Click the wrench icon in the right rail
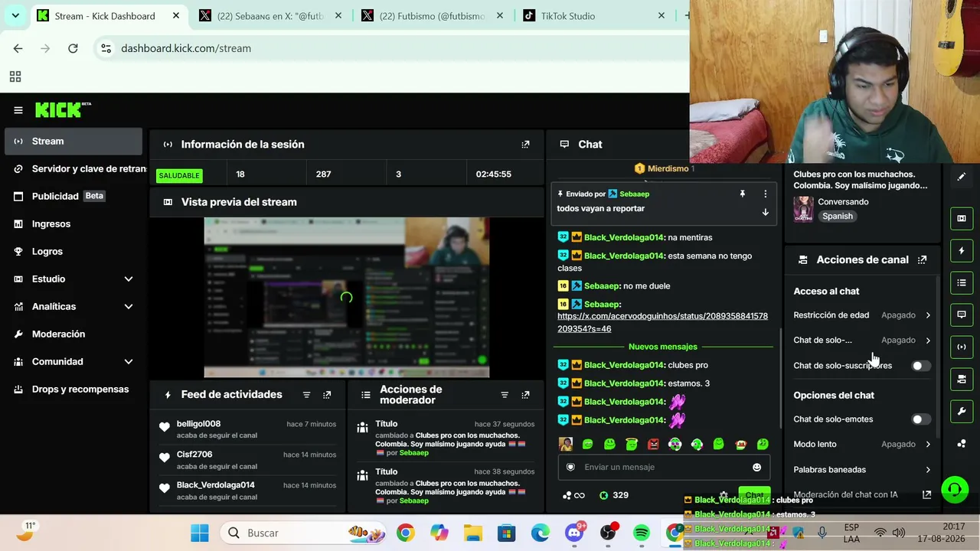The image size is (980, 551). pos(962,412)
